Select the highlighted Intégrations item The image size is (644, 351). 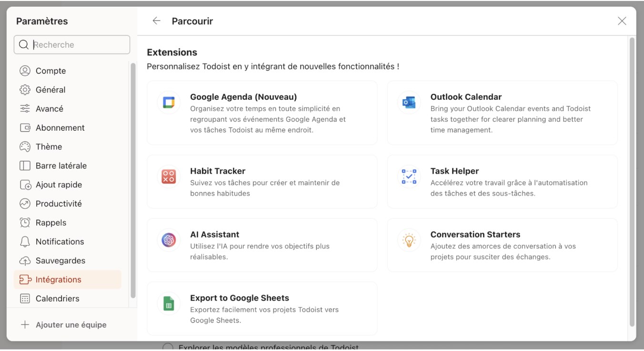point(68,279)
